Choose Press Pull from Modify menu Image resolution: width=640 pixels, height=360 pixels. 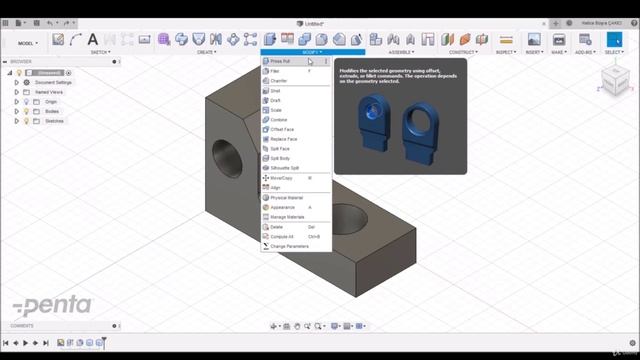click(x=296, y=61)
